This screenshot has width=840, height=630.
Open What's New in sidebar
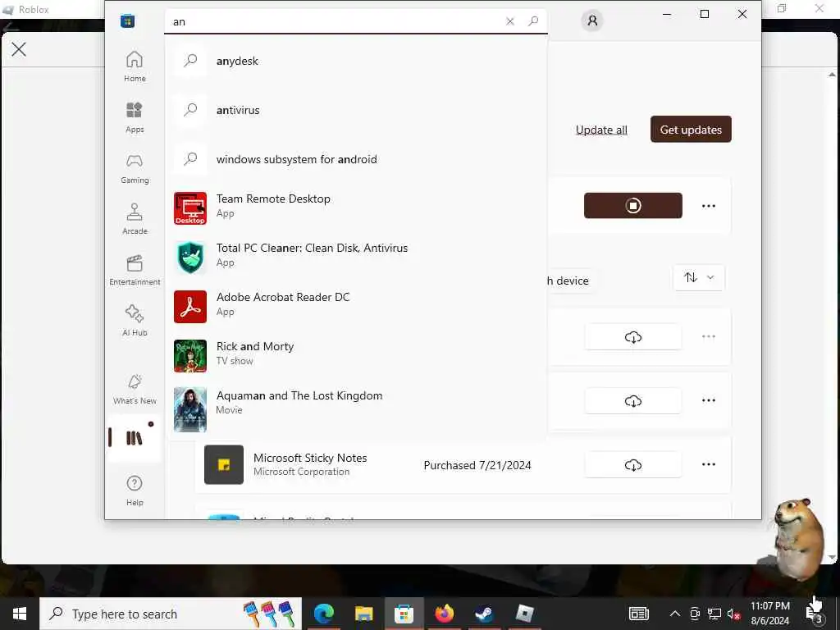[135, 389]
